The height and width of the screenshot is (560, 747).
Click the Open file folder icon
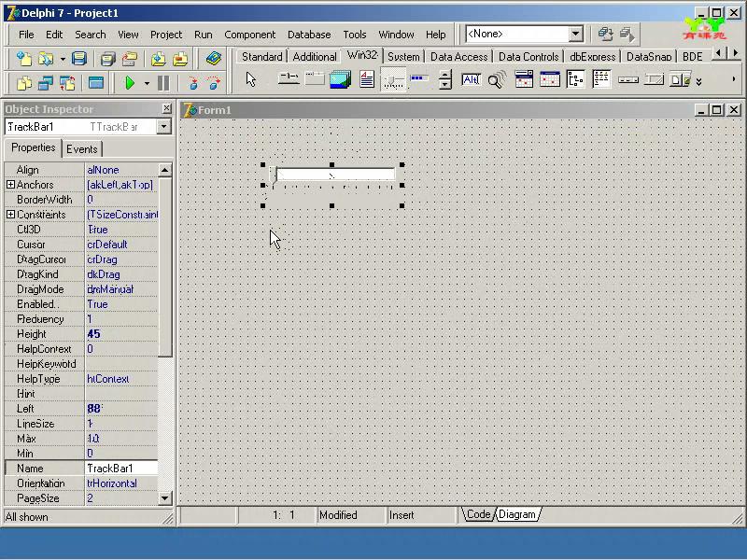[x=46, y=59]
